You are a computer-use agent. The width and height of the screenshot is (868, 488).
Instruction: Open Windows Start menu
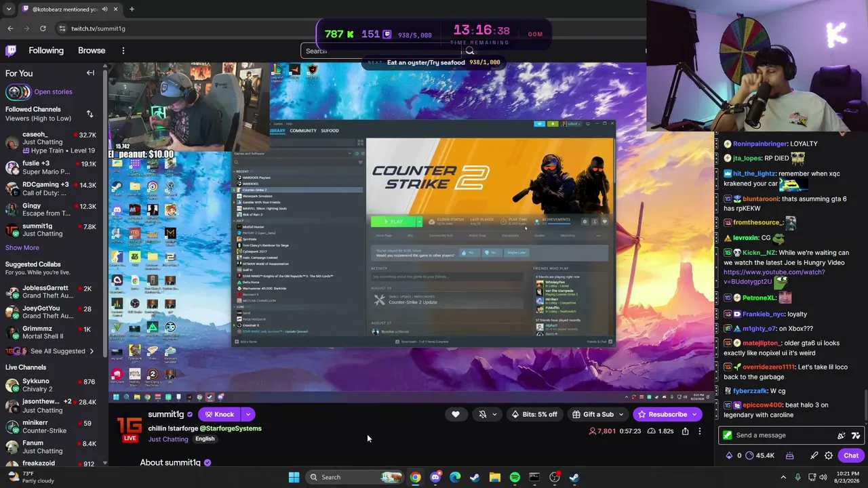(294, 477)
